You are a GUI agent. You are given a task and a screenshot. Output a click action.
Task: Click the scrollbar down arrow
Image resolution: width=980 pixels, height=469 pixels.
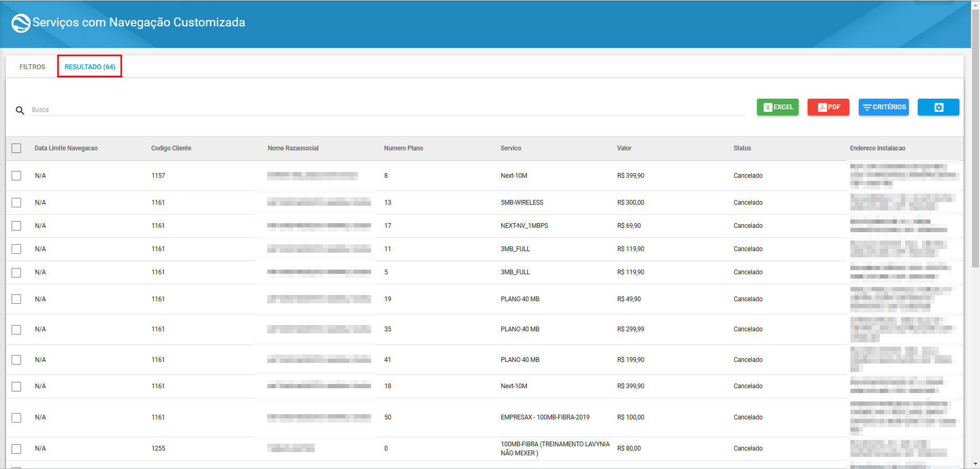point(975,465)
